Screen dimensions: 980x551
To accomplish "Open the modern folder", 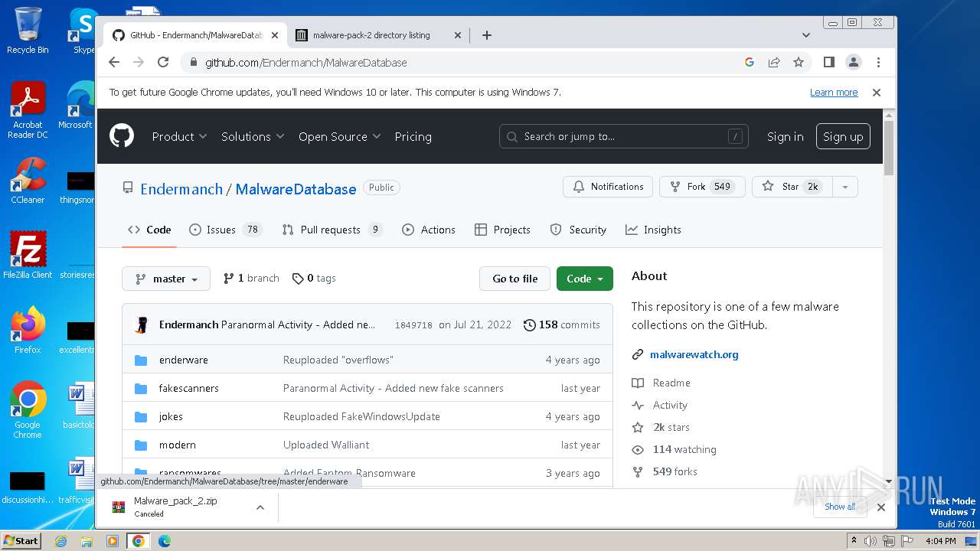I will (x=178, y=445).
